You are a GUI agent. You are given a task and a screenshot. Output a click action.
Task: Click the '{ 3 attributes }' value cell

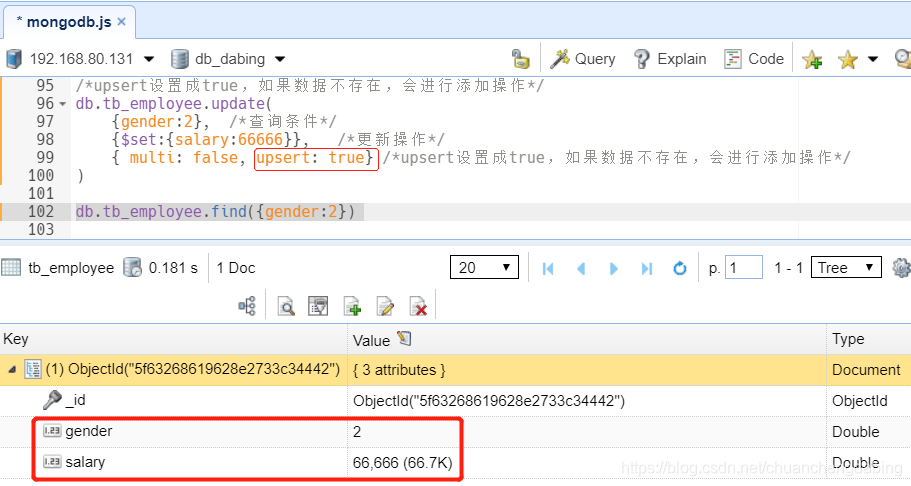399,370
